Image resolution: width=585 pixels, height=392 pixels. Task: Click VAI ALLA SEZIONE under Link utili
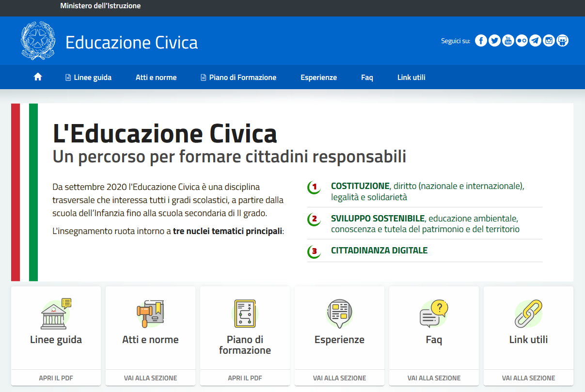point(528,378)
